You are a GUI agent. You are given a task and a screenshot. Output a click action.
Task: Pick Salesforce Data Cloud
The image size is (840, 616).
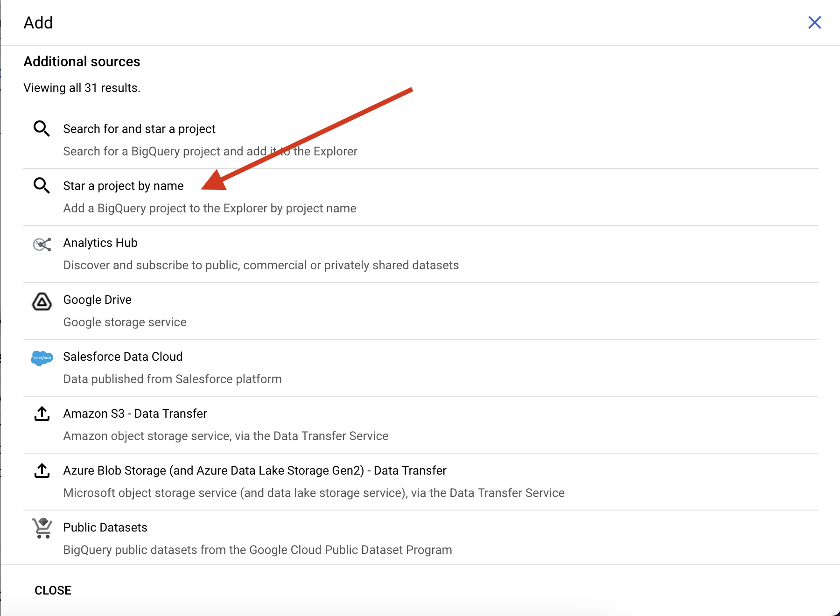pyautogui.click(x=421, y=368)
